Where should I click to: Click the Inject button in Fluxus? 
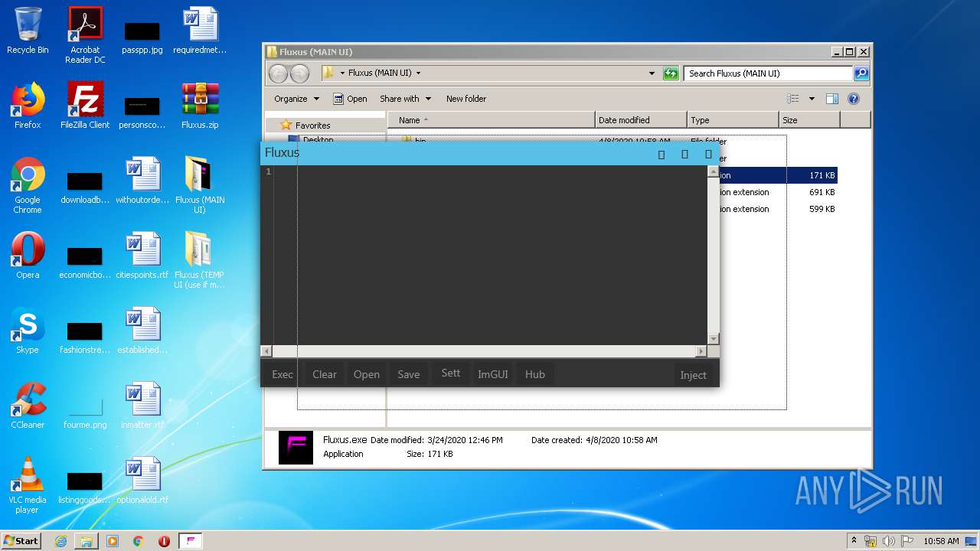point(694,375)
